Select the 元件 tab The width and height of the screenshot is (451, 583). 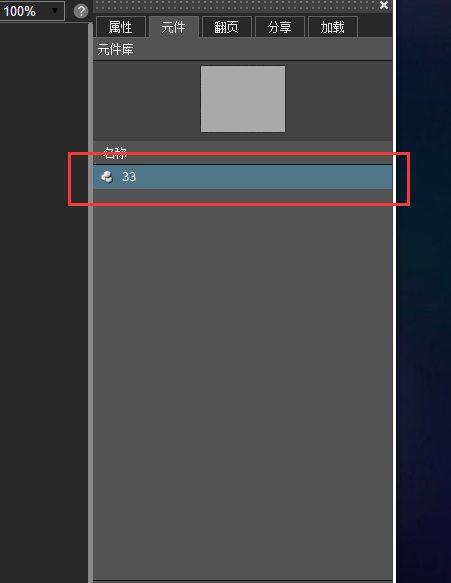(x=173, y=27)
